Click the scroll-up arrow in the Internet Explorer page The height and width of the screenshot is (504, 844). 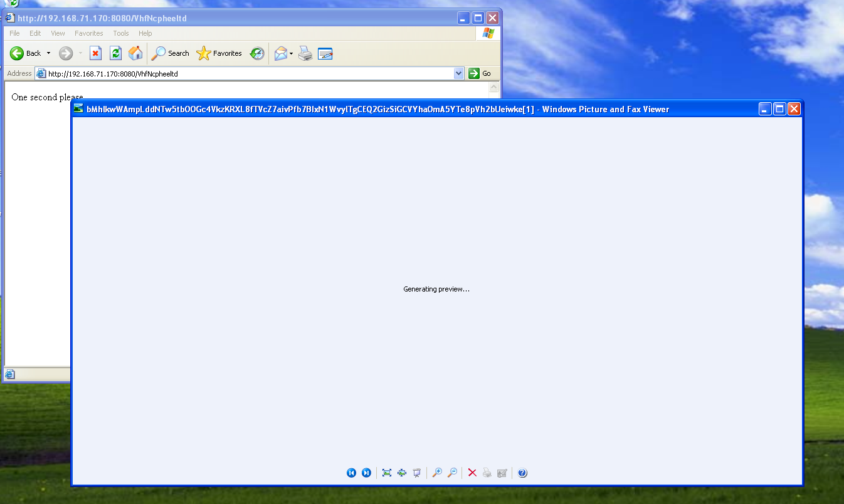493,88
